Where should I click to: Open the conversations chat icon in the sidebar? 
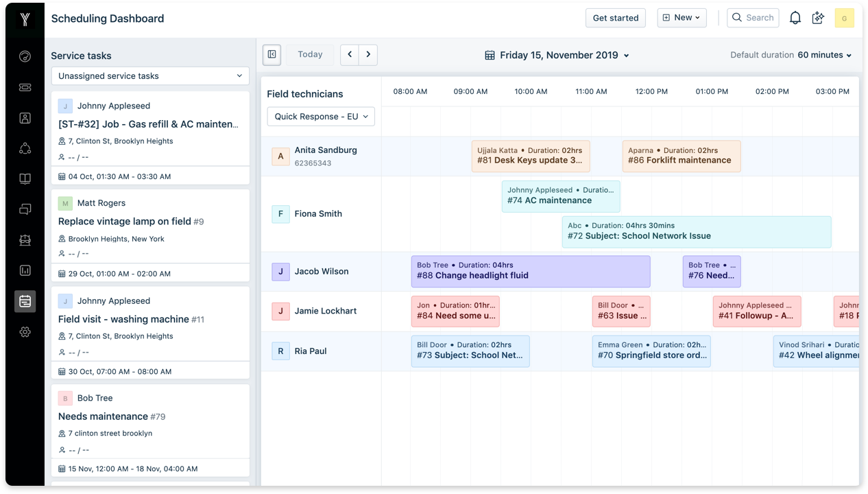point(25,209)
